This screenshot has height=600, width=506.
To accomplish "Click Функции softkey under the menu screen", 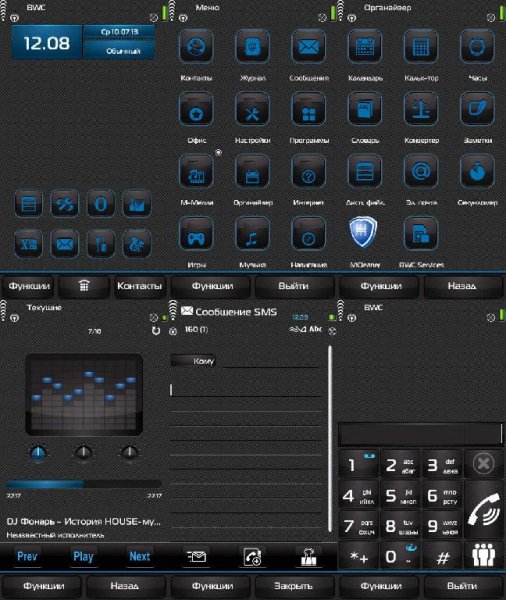I will click(x=212, y=286).
